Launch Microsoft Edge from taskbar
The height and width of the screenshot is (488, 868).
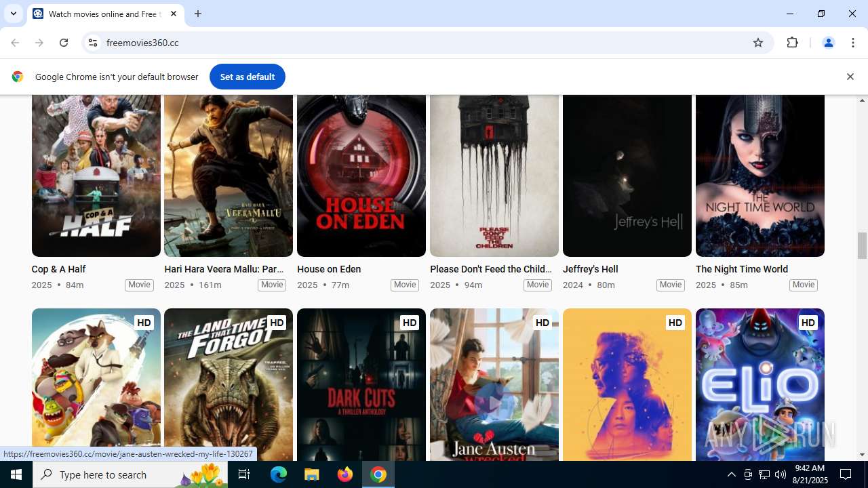coord(279,474)
